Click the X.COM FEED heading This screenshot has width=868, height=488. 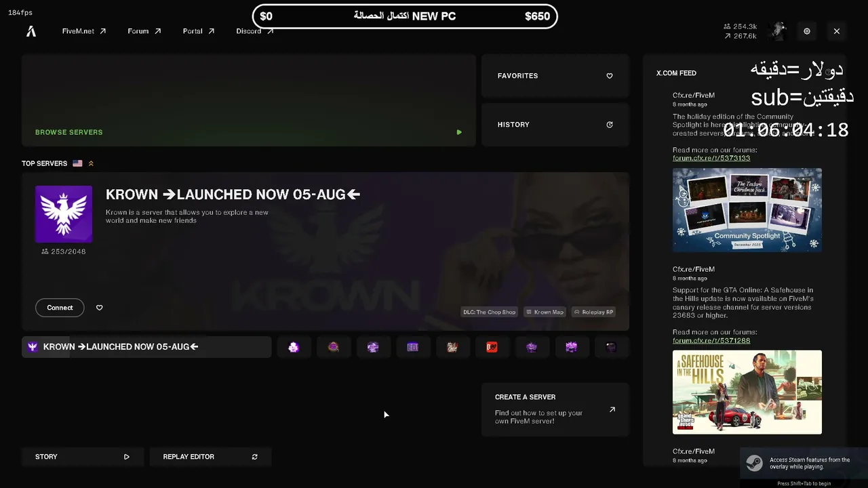pyautogui.click(x=676, y=73)
